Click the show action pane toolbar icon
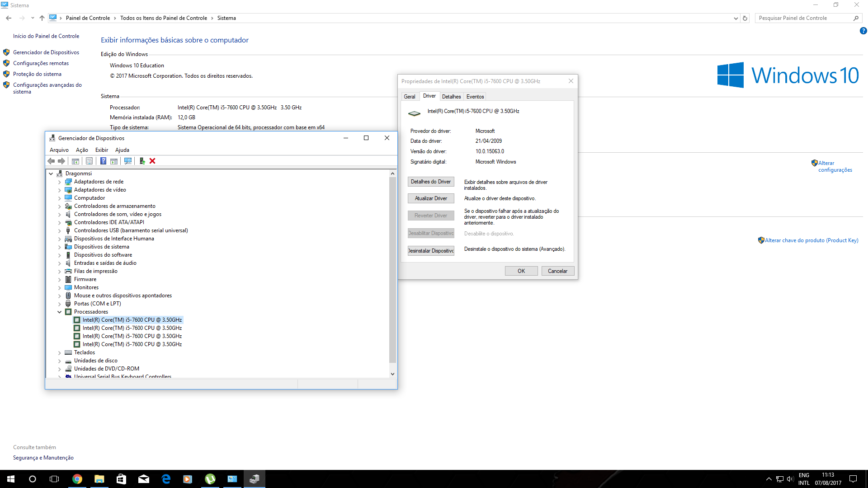868x488 pixels. pyautogui.click(x=114, y=161)
